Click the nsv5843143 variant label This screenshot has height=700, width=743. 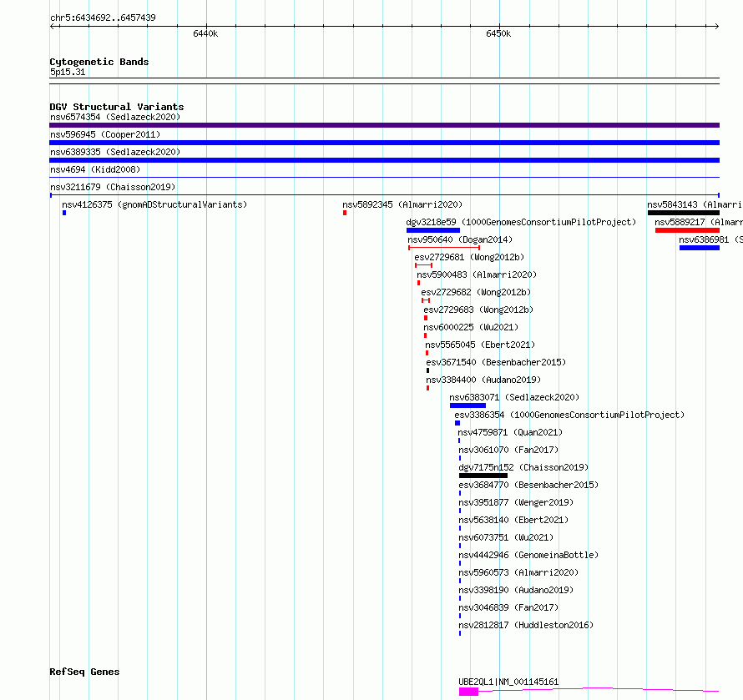tap(695, 204)
